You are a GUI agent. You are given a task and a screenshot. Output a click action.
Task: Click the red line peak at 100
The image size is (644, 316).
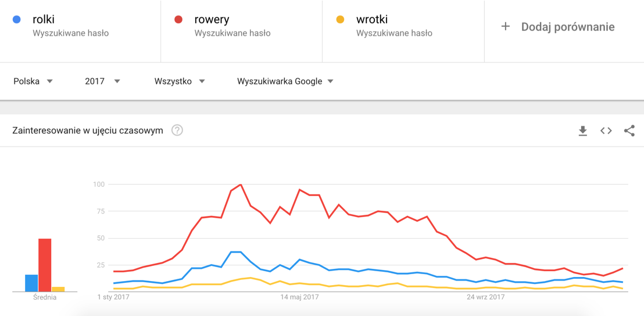241,184
